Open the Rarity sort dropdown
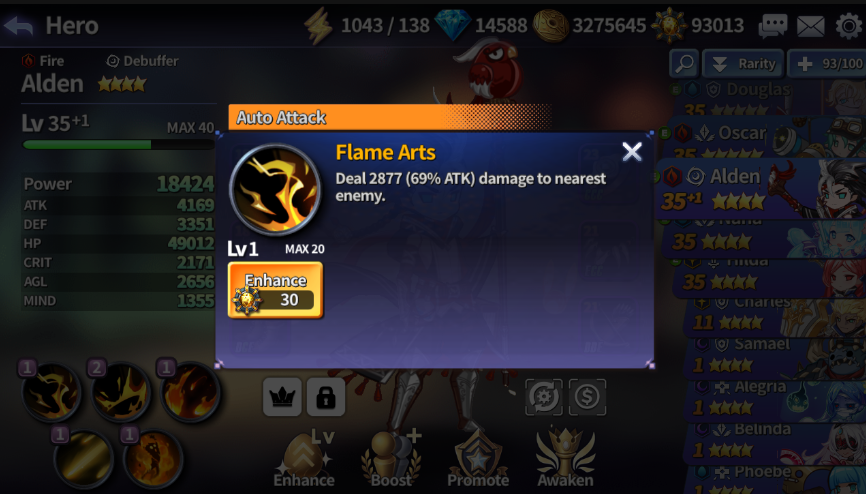 pos(743,64)
